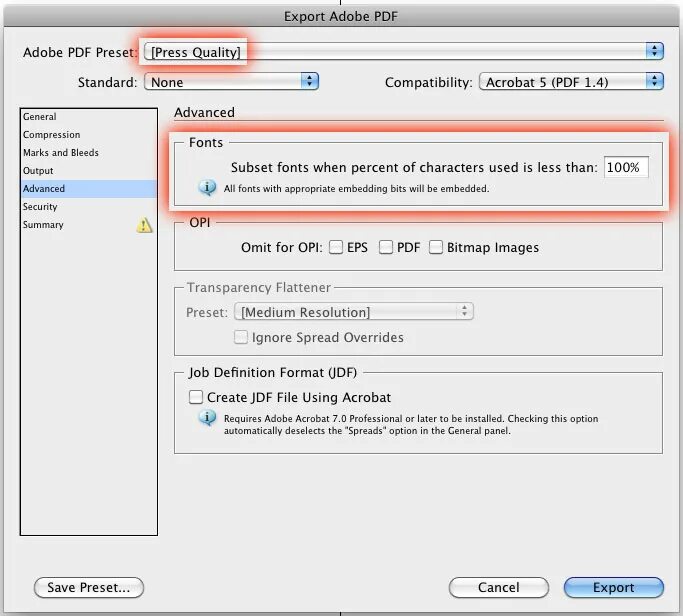Click the JDF info bubble icon
This screenshot has height=616, width=683.
click(x=207, y=417)
